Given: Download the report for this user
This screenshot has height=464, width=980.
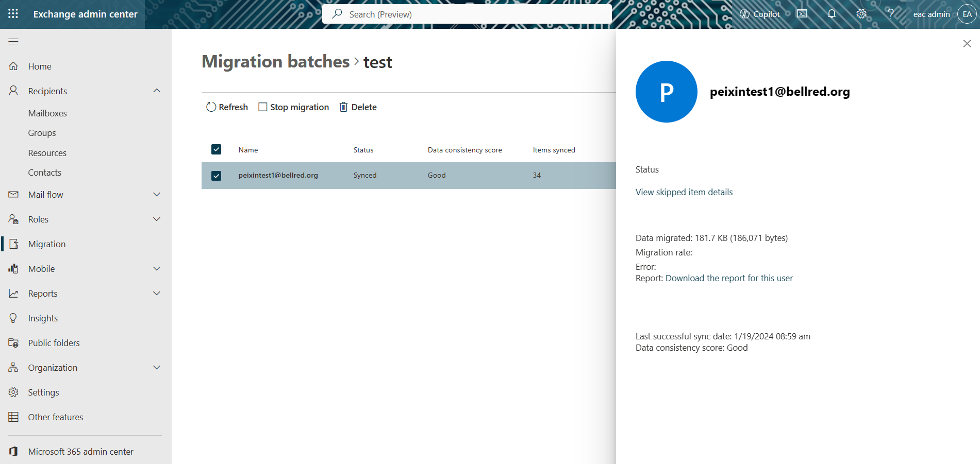Looking at the screenshot, I should point(729,278).
